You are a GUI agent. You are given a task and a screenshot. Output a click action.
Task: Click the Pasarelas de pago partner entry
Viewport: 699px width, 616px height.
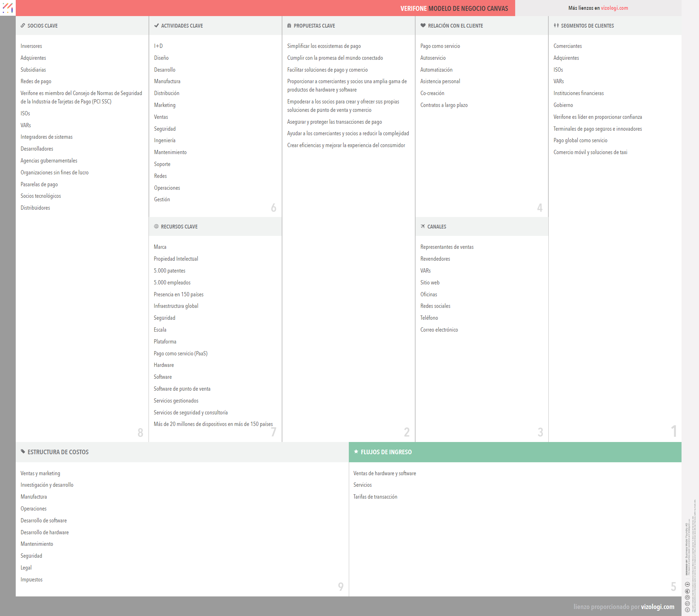click(39, 184)
